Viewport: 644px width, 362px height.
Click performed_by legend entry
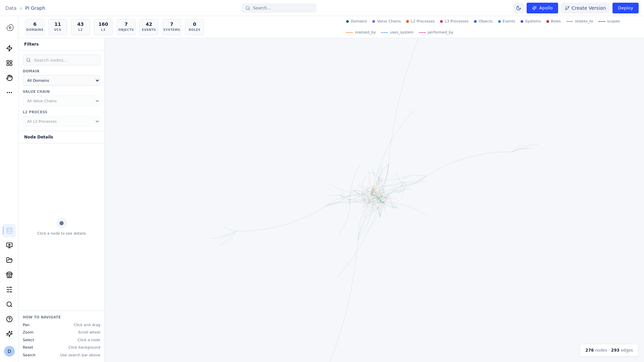(436, 33)
